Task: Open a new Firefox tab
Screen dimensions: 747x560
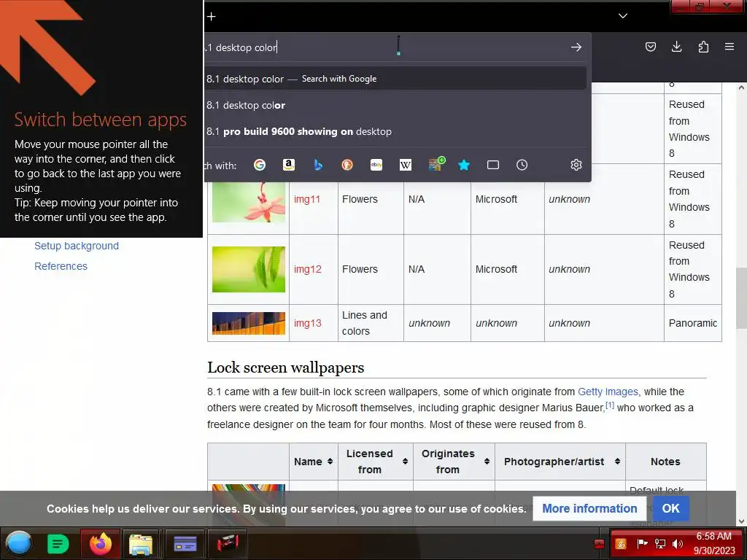Action: click(x=212, y=17)
